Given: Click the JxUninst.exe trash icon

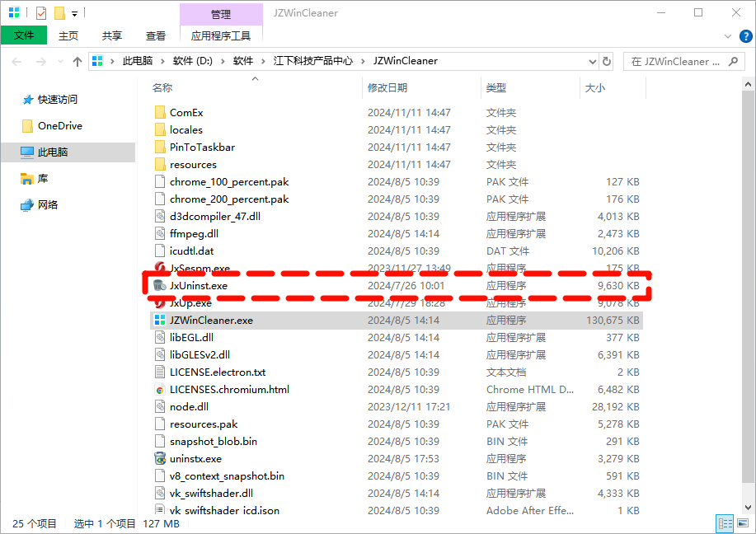Looking at the screenshot, I should click(x=160, y=286).
